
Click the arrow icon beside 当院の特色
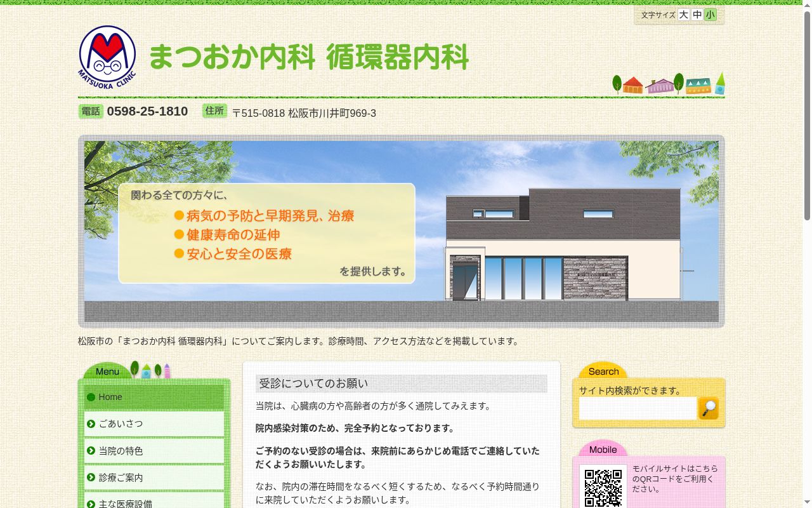[91, 451]
